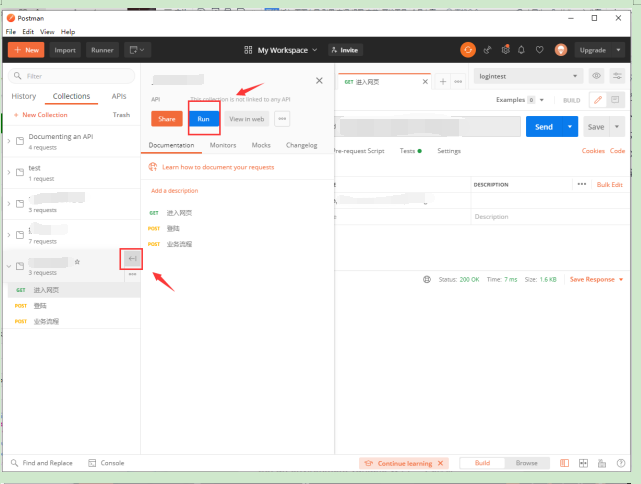Open the params table three-dot options
Viewport: 641px width, 484px height.
582,184
